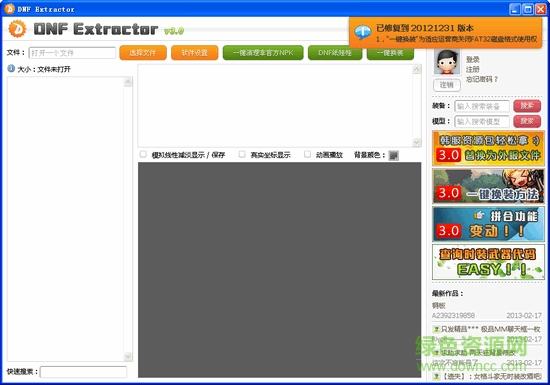Viewport: 550px width, 385px height.
Task: Click the green DNF button in the toolbar
Action: coord(335,53)
